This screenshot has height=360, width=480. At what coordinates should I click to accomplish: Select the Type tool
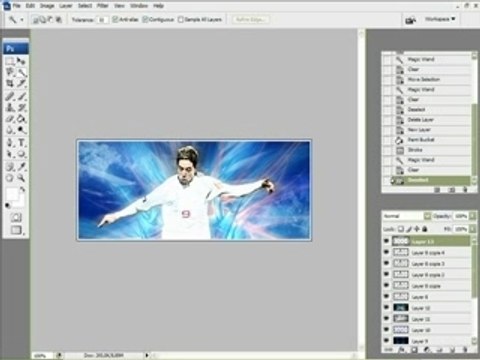21,143
